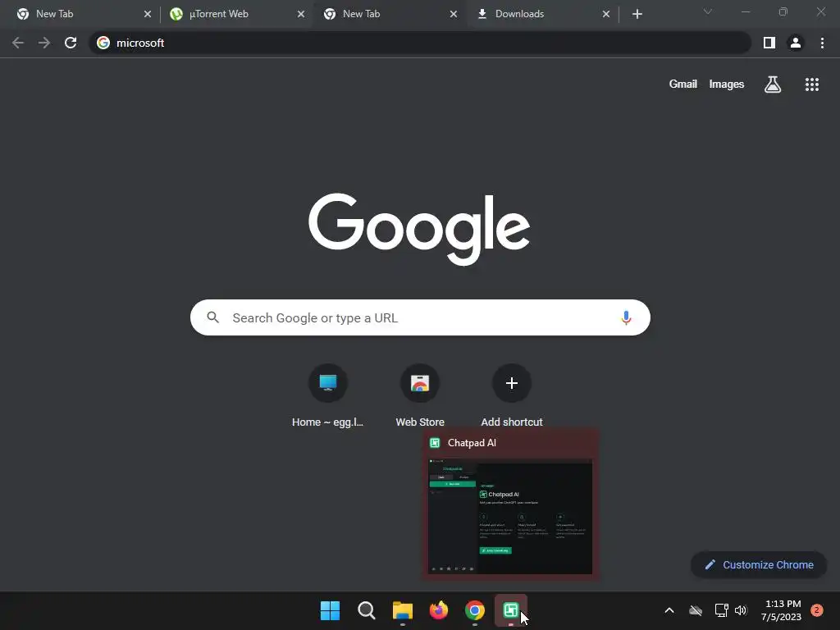Close the third tab titled New Tab
840x630 pixels.
[x=453, y=14]
